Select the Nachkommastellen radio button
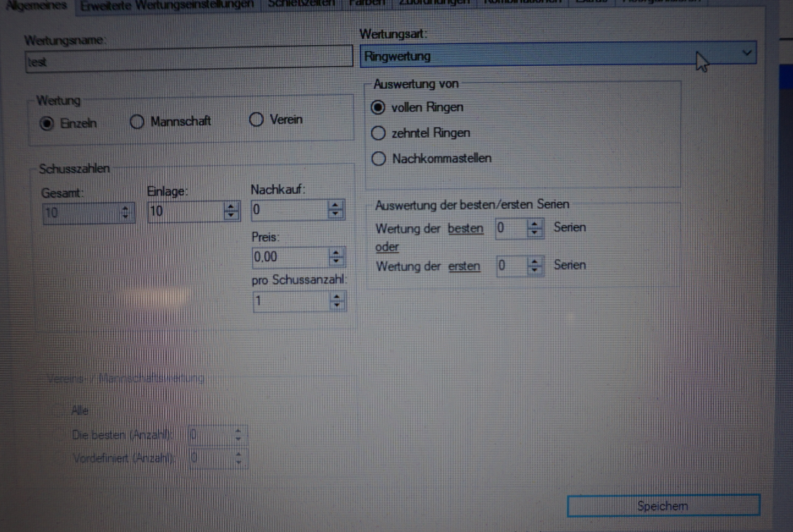 [x=379, y=159]
